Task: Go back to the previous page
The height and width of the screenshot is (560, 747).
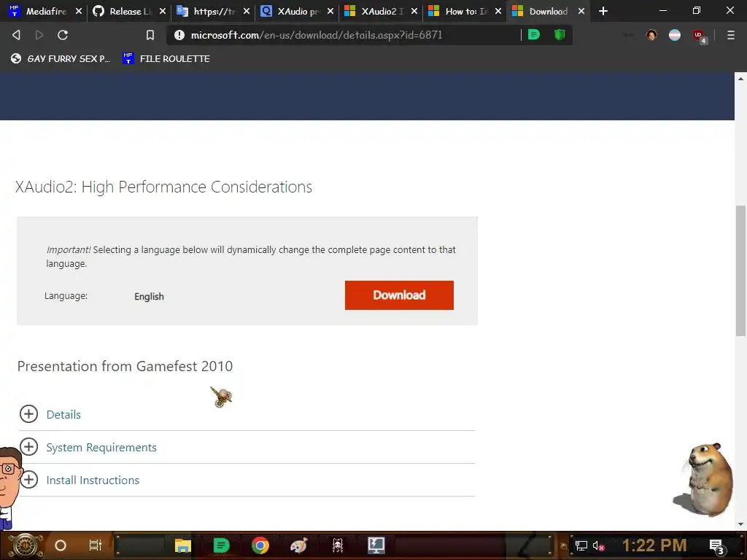Action: 16,35
